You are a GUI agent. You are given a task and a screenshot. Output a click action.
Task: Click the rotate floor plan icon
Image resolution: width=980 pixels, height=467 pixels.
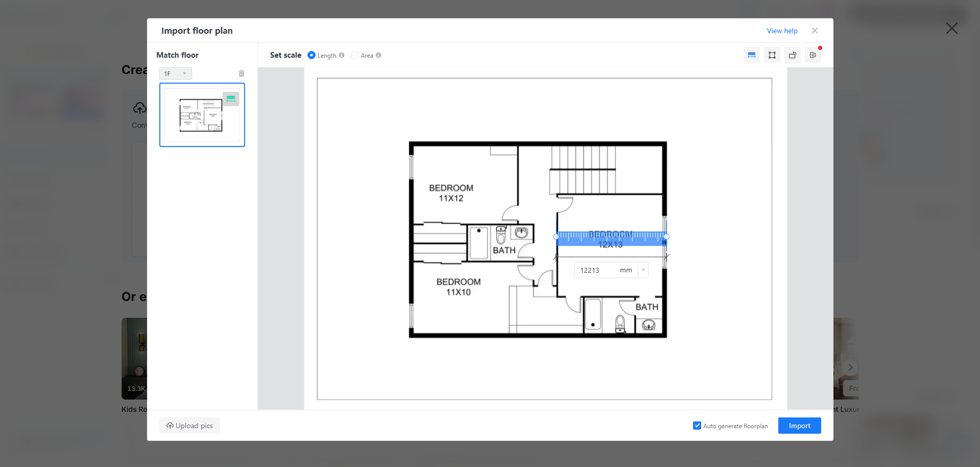[x=792, y=55]
